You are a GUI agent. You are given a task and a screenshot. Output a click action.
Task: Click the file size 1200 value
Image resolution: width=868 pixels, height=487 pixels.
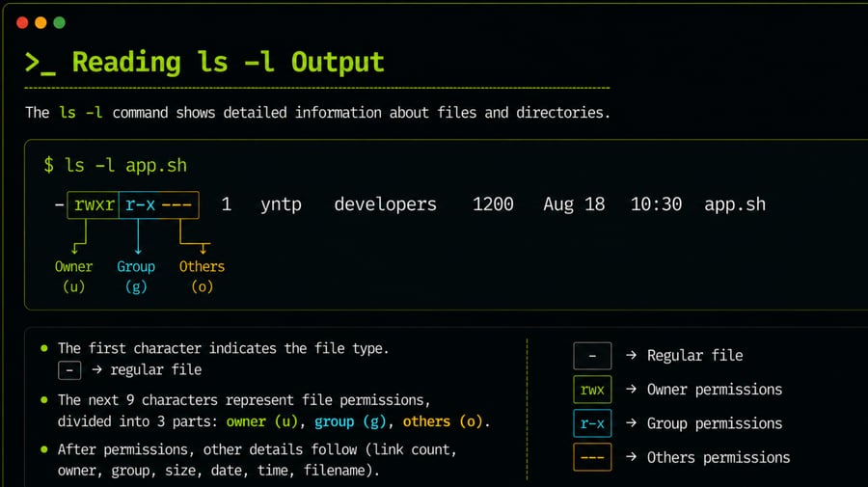coord(493,204)
